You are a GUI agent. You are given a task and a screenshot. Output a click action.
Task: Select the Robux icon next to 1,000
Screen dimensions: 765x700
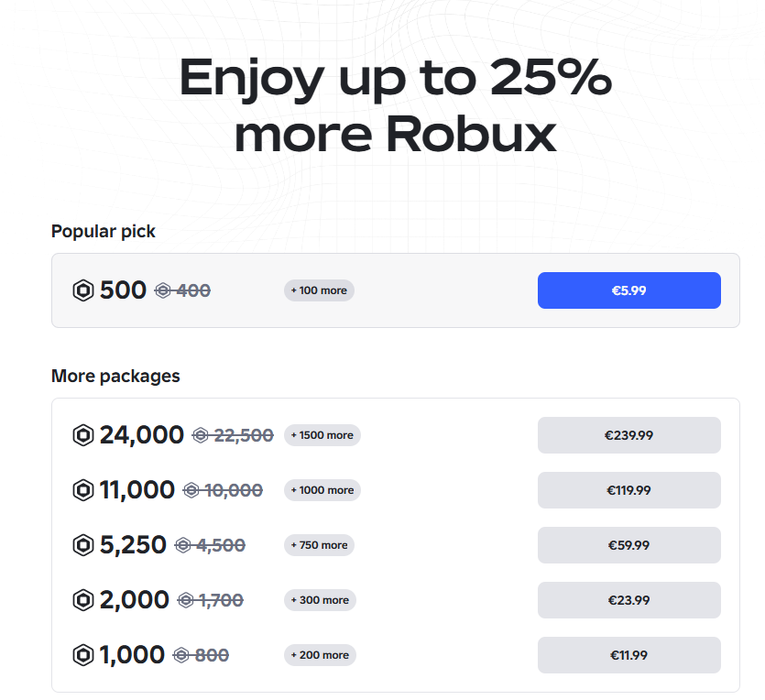coord(82,654)
